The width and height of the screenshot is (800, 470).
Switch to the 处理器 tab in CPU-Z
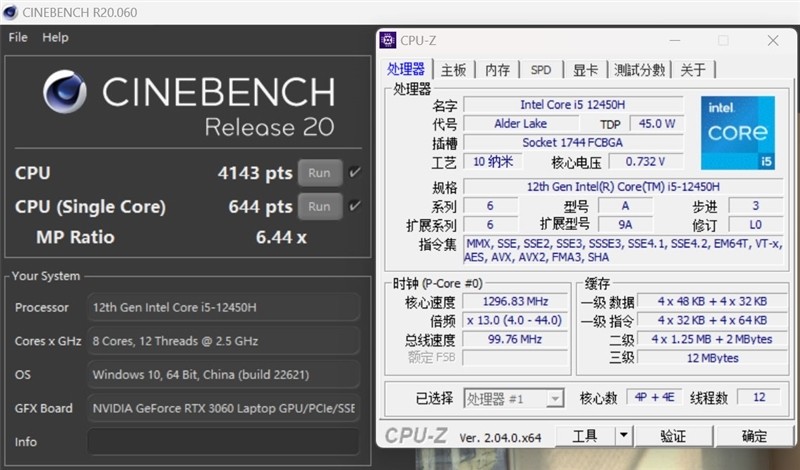click(x=406, y=69)
